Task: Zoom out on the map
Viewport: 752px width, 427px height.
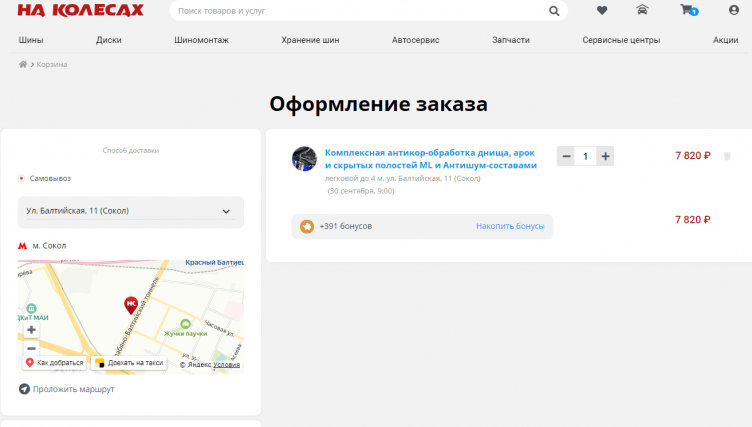Action: pyautogui.click(x=31, y=348)
